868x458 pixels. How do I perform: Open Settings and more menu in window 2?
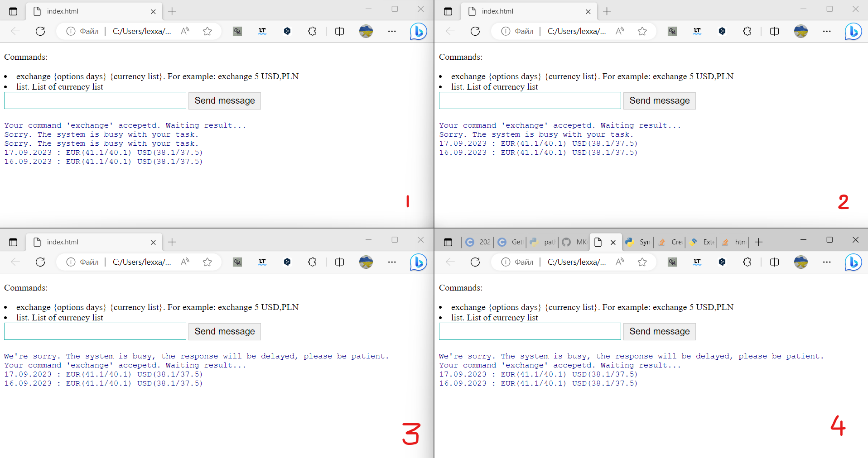tap(827, 31)
